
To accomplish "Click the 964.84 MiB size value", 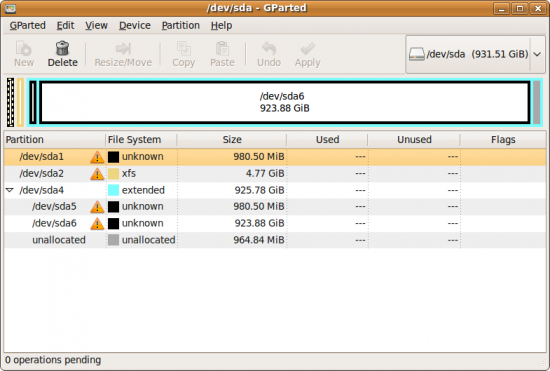I will 259,240.
